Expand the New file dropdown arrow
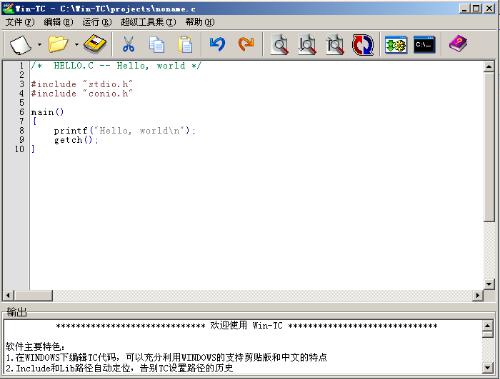The width and height of the screenshot is (500, 379). 40,44
